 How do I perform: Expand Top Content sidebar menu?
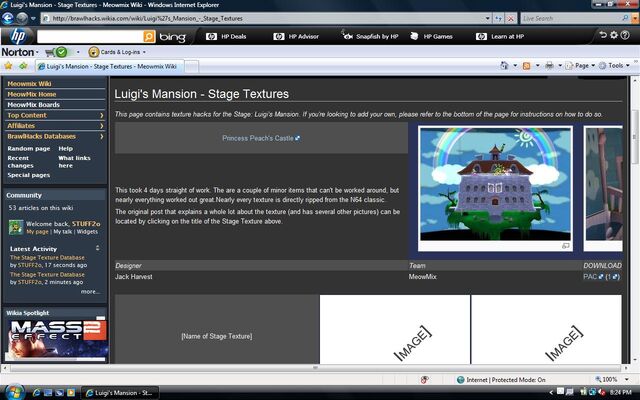click(55, 116)
